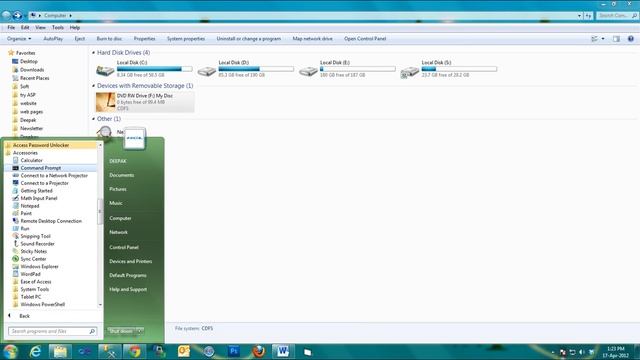Image resolution: width=640 pixels, height=360 pixels.
Task: Open Google Chrome from taskbar
Action: 135,351
